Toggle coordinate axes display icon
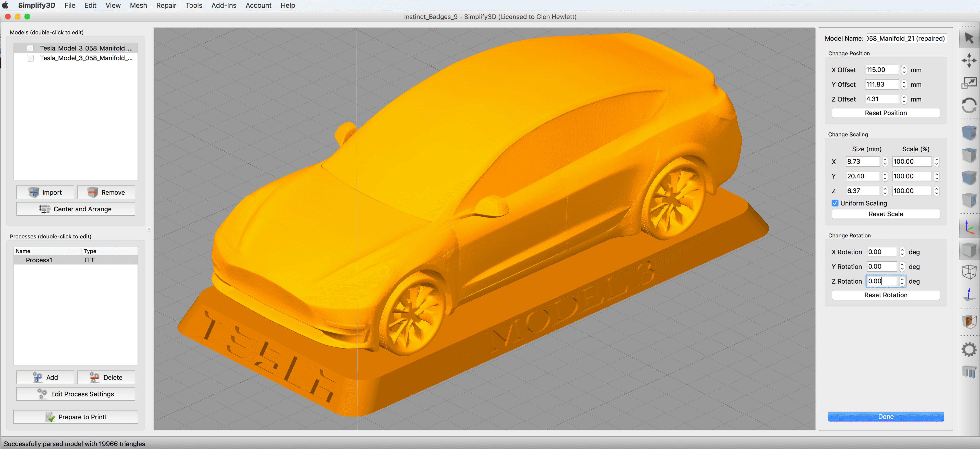Image resolution: width=980 pixels, height=449 pixels. click(x=969, y=227)
